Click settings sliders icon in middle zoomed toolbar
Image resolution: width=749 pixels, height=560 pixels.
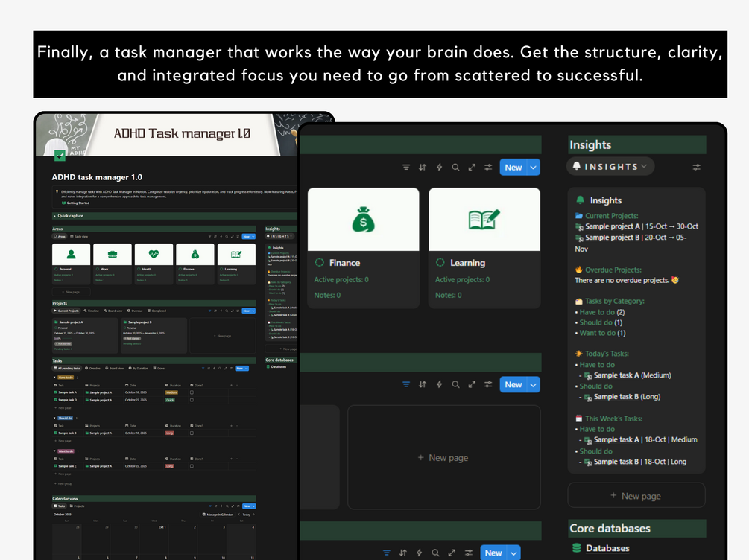point(488,384)
